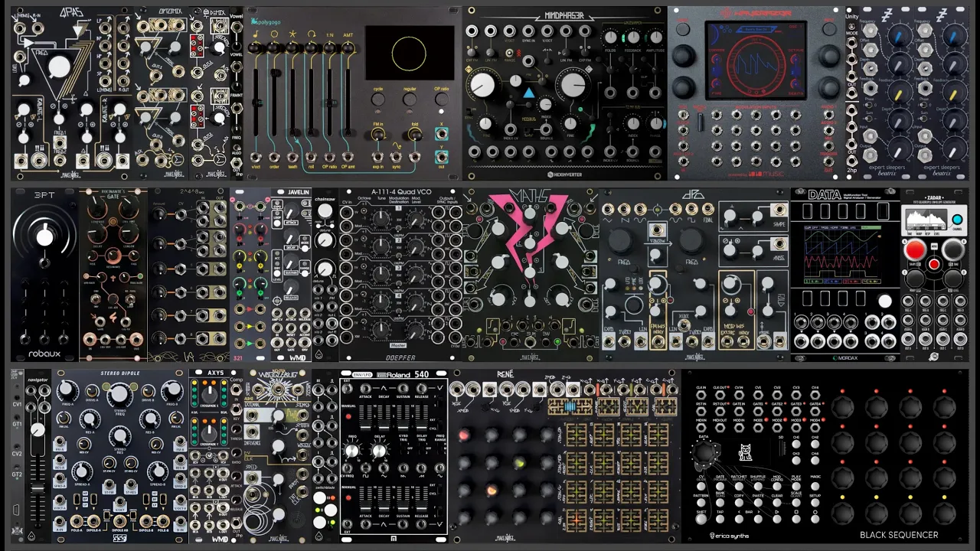Viewport: 980px width, 551px height.
Task: Toggle the MODE button on Javelin
Action: click(x=305, y=248)
